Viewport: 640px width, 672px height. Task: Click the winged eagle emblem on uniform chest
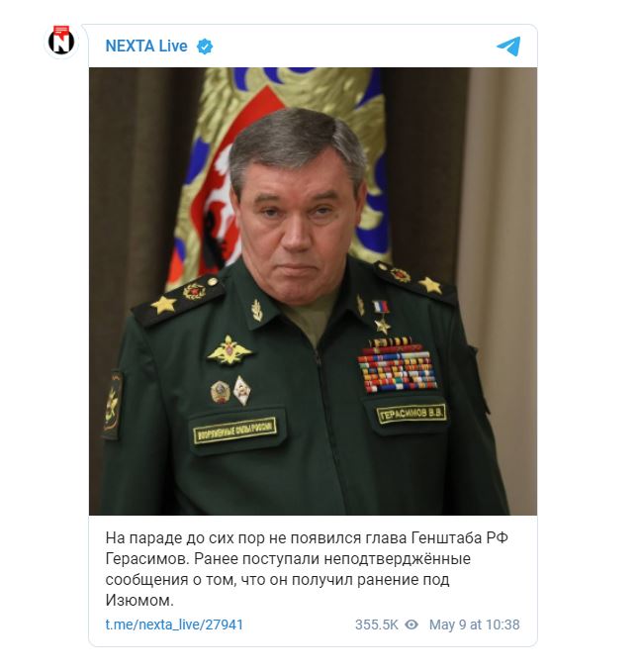click(229, 349)
